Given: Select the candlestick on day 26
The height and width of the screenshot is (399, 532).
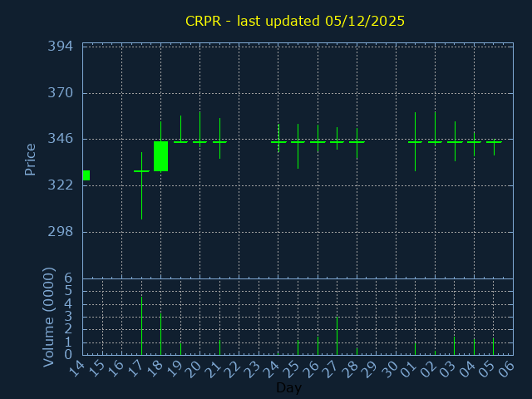Looking at the screenshot, I should pyautogui.click(x=318, y=139).
